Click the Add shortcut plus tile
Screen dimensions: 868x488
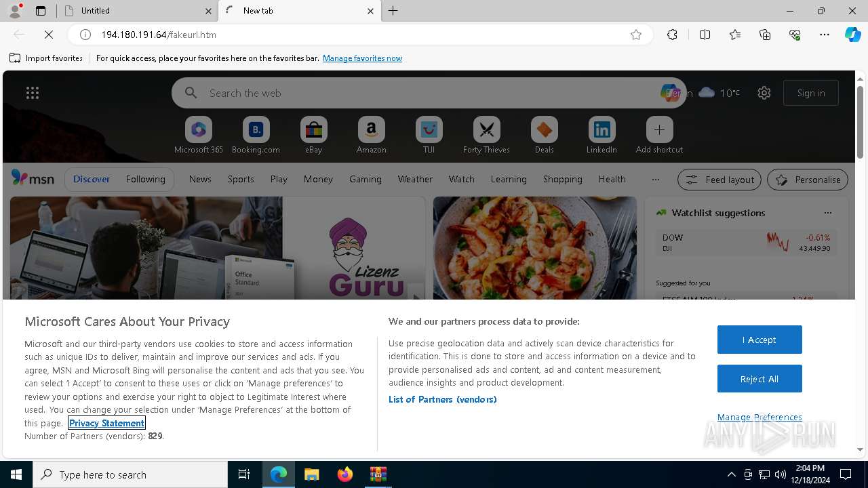[x=659, y=136]
